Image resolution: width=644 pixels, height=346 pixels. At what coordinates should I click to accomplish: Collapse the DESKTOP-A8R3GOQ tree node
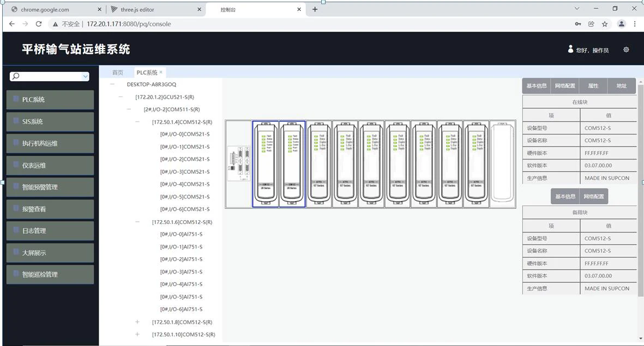click(112, 84)
